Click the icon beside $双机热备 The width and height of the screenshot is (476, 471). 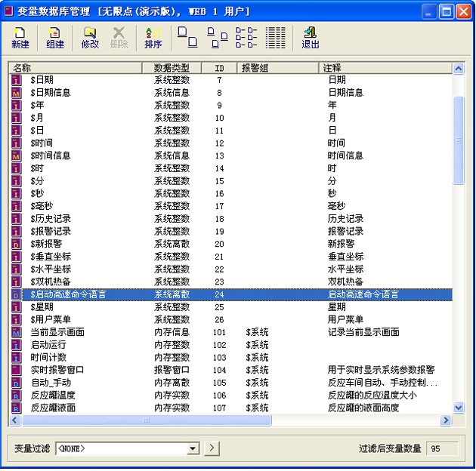(16, 282)
